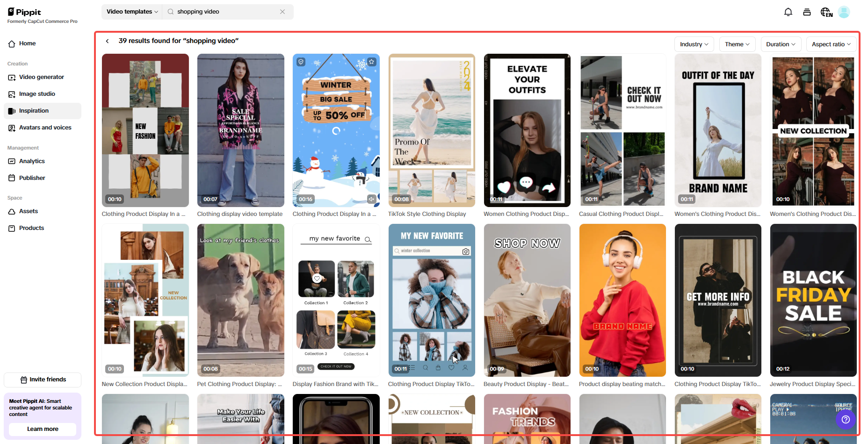The width and height of the screenshot is (868, 444).
Task: Open Analytics from the sidebar
Action: (x=43, y=161)
